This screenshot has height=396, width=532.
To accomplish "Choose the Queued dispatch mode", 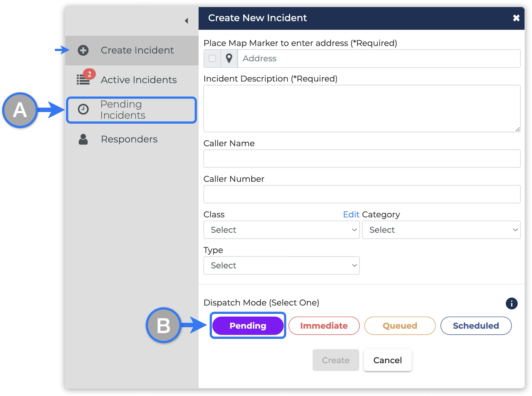I will 400,326.
